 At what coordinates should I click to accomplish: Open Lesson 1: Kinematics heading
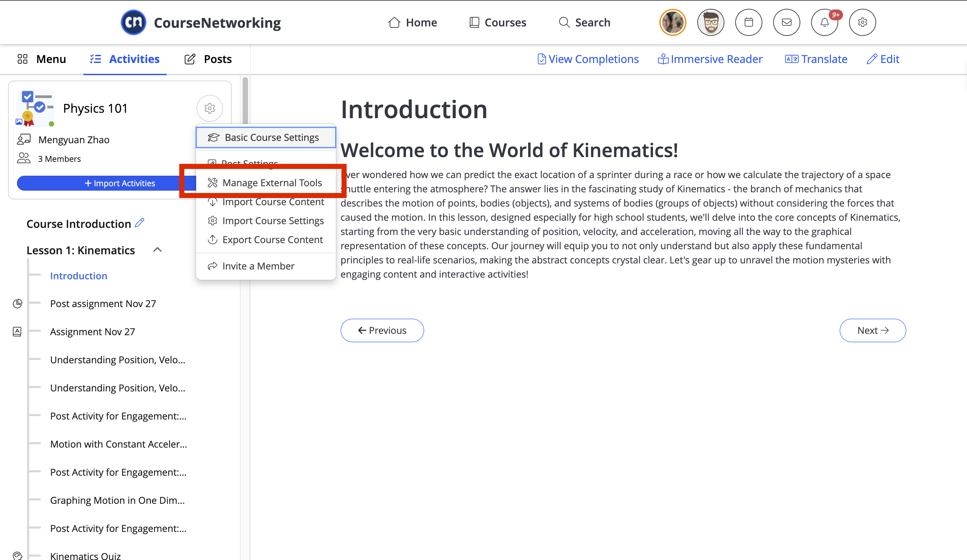pos(81,250)
